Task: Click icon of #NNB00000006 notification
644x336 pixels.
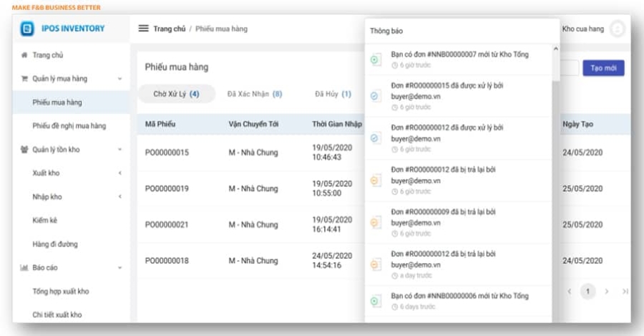Action: [x=376, y=301]
